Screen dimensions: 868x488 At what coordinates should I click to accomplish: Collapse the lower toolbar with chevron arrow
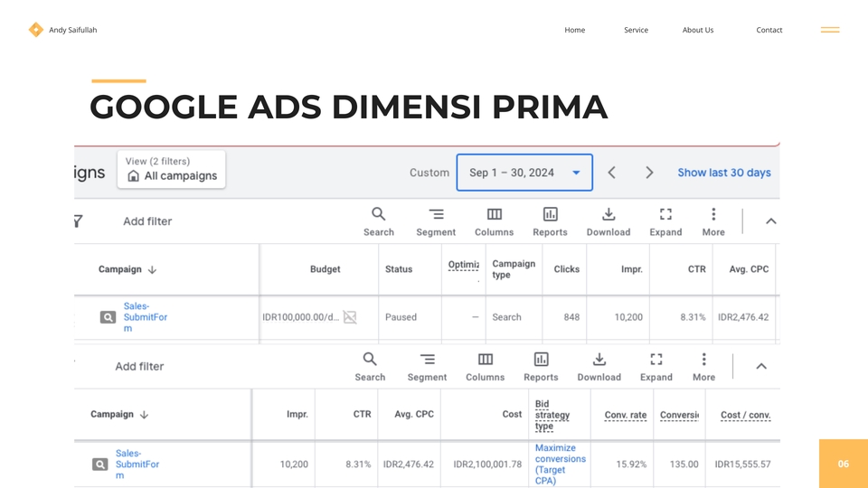coord(761,366)
